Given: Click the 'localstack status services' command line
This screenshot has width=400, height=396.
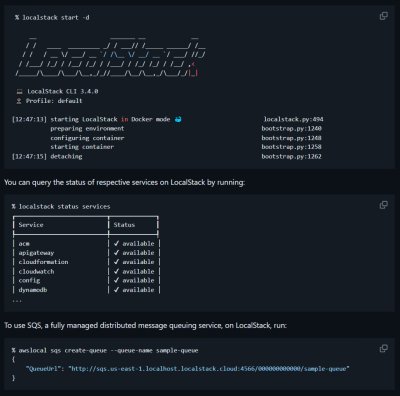Looking at the screenshot, I should [61, 206].
